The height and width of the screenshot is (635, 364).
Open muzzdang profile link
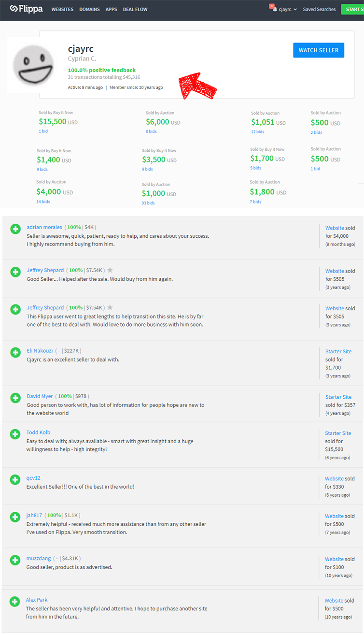click(x=38, y=559)
